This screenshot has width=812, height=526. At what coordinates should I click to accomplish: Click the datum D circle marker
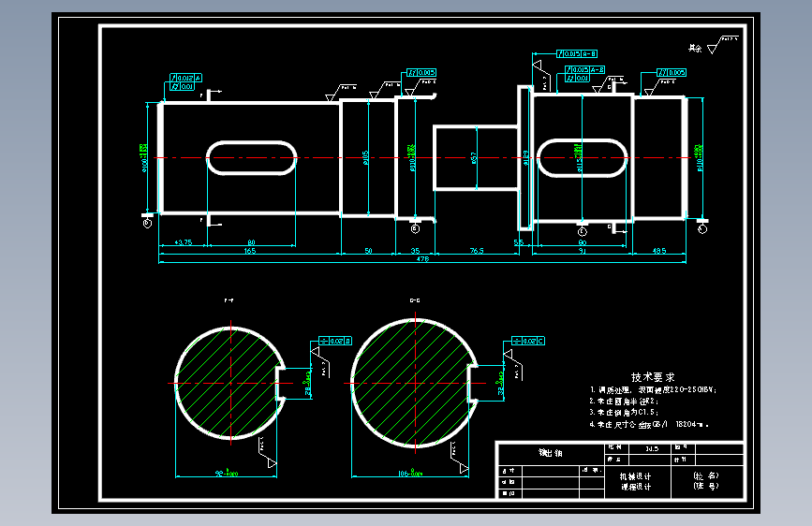148,224
